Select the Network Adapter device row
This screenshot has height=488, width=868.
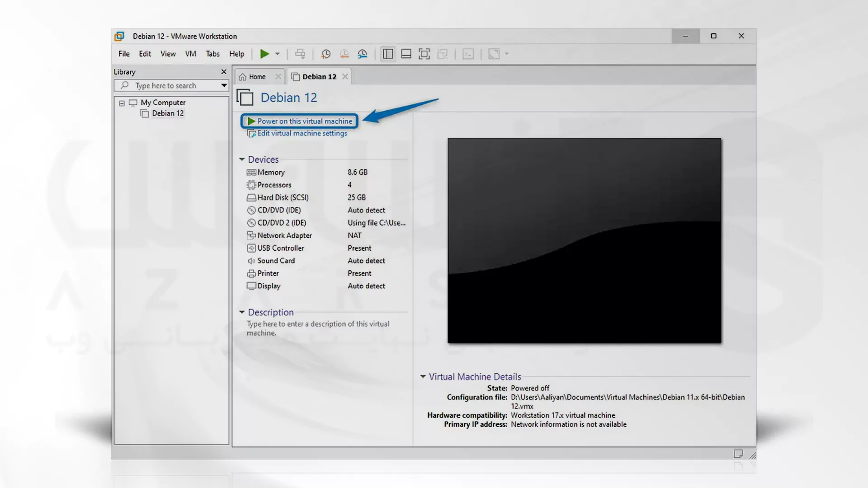click(x=326, y=235)
